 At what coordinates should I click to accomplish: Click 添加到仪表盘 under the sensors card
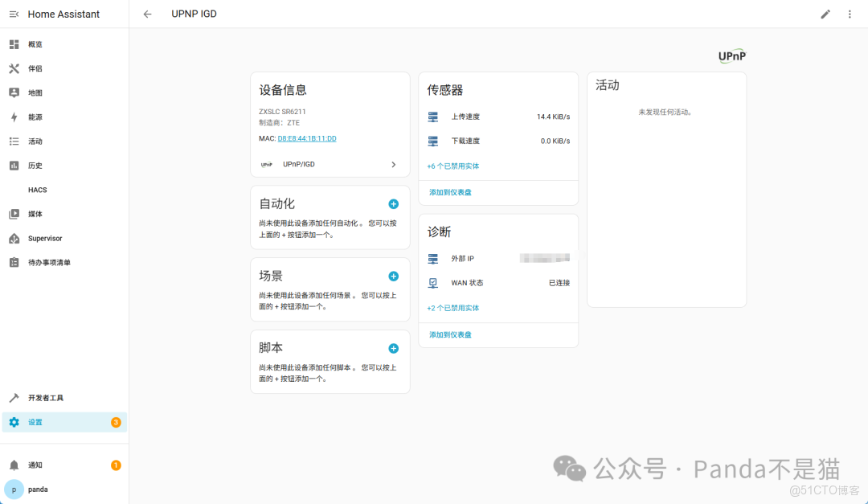tap(449, 192)
